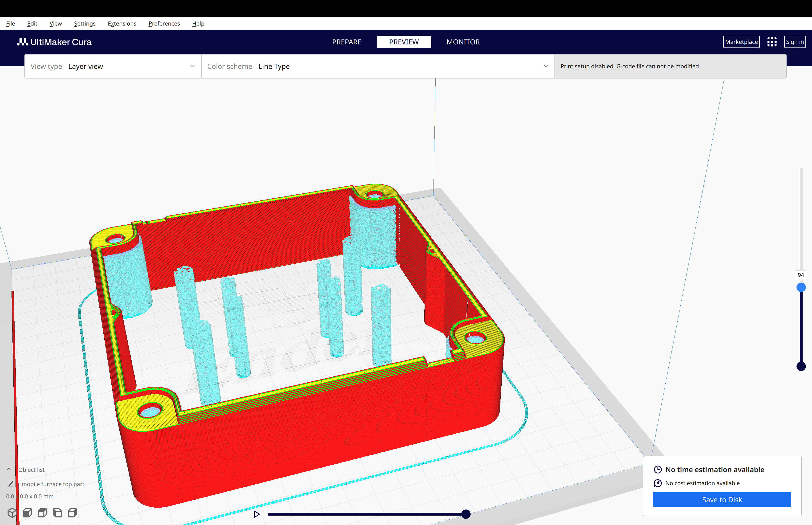The height and width of the screenshot is (525, 812).
Task: Switch to the PREPARE tab
Action: [x=347, y=41]
